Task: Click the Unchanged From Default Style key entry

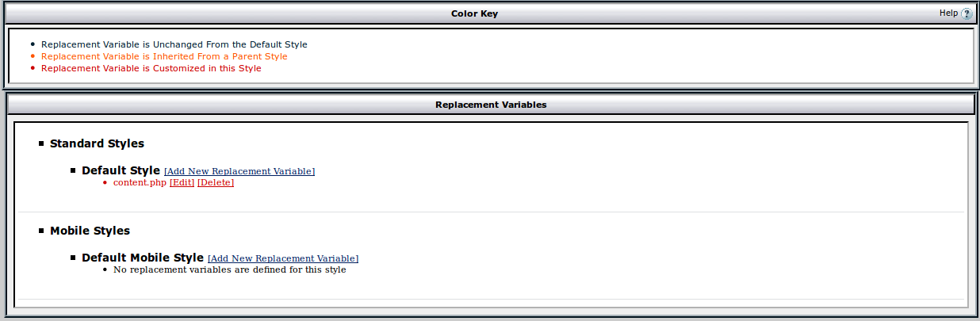Action: (x=174, y=44)
